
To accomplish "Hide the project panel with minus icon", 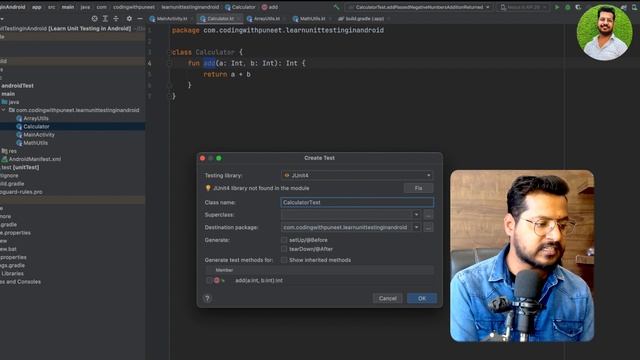I will [140, 19].
